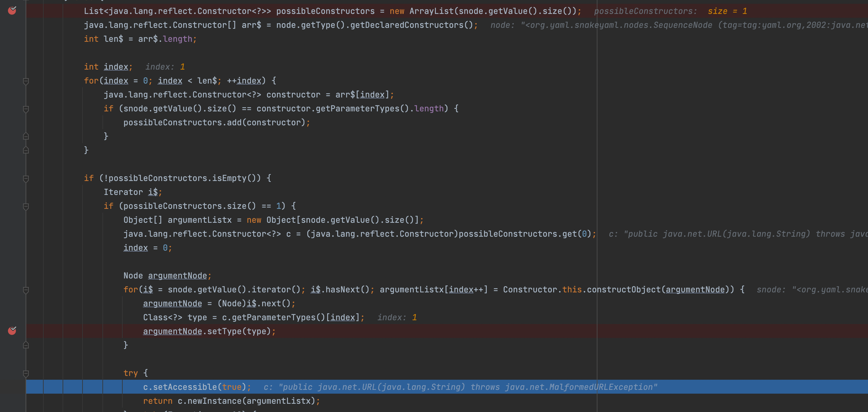Click 'Node argumentNode;' declaration
868x412 pixels.
pos(168,276)
